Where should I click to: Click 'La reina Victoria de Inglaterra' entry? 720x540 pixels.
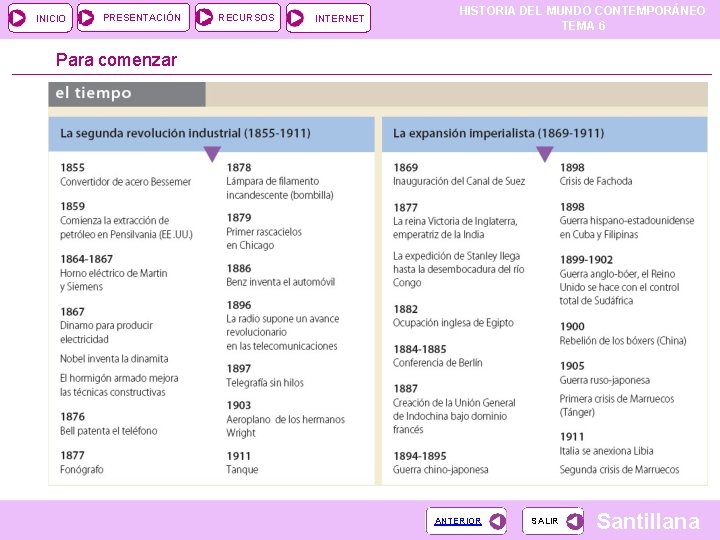pyautogui.click(x=455, y=228)
